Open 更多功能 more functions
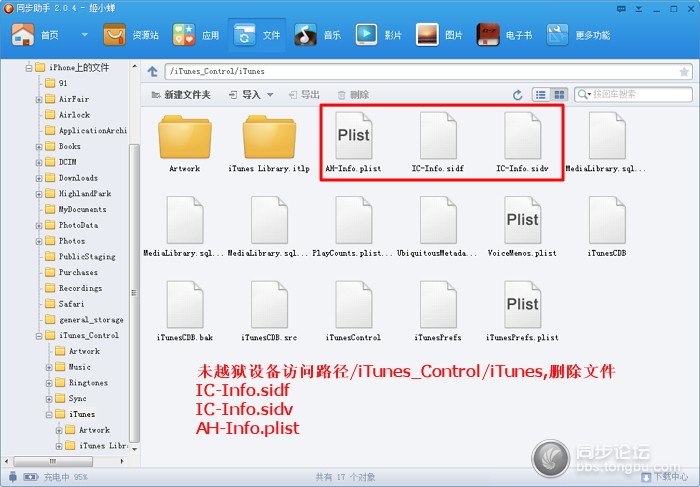 point(578,35)
